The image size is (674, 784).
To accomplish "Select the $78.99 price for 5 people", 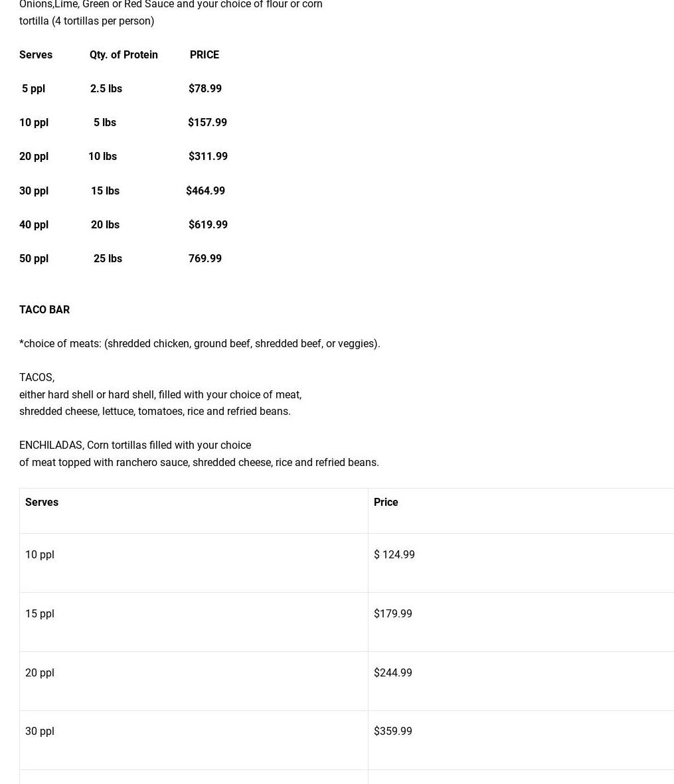I will coord(205,88).
